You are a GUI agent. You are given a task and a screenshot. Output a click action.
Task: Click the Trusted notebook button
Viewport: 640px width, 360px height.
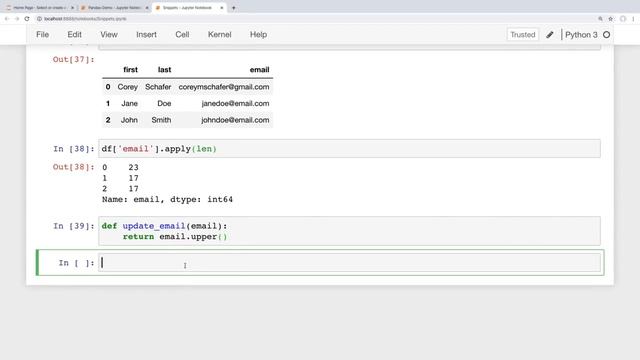tap(522, 35)
